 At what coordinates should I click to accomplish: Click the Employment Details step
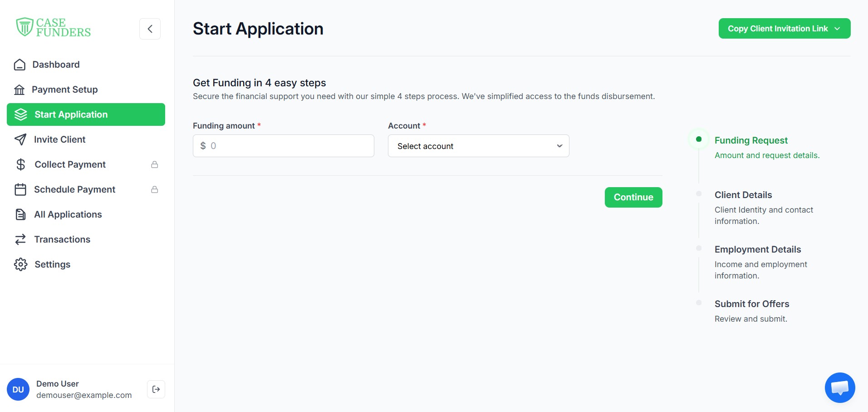click(x=758, y=249)
